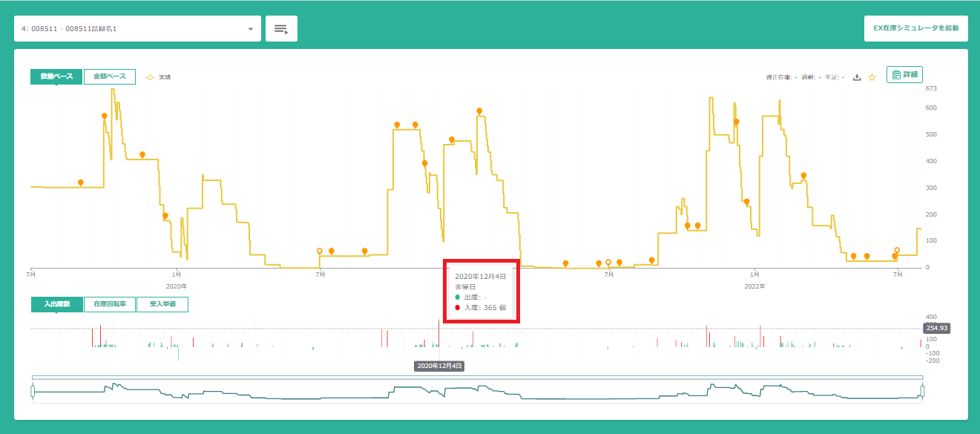Click the hollow orange marker at first 7月 2020
This screenshot has width=980, height=434.
[320, 251]
